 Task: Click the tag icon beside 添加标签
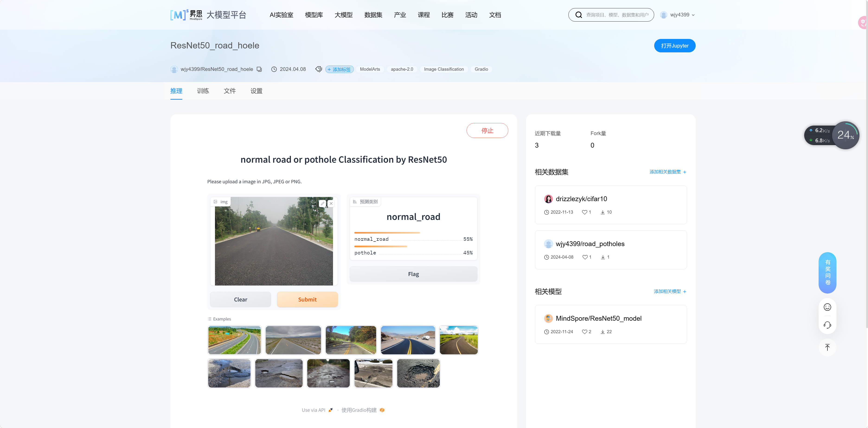(x=318, y=69)
